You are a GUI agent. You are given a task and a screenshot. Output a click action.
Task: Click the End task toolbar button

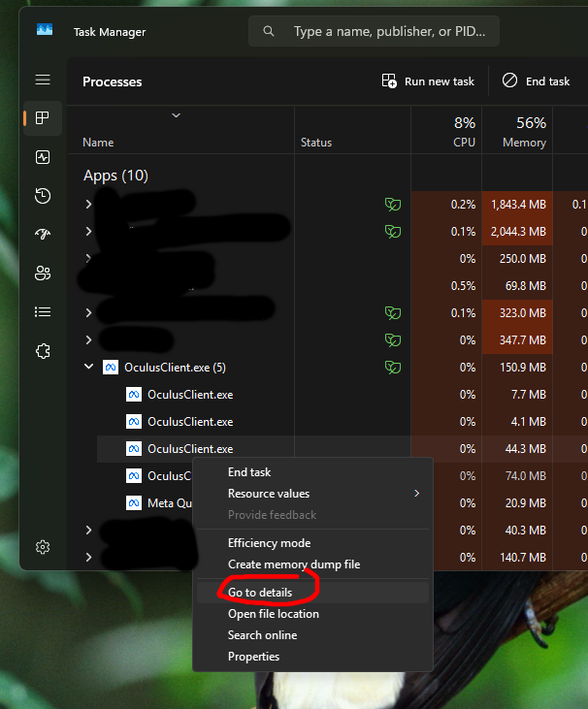[x=536, y=81]
